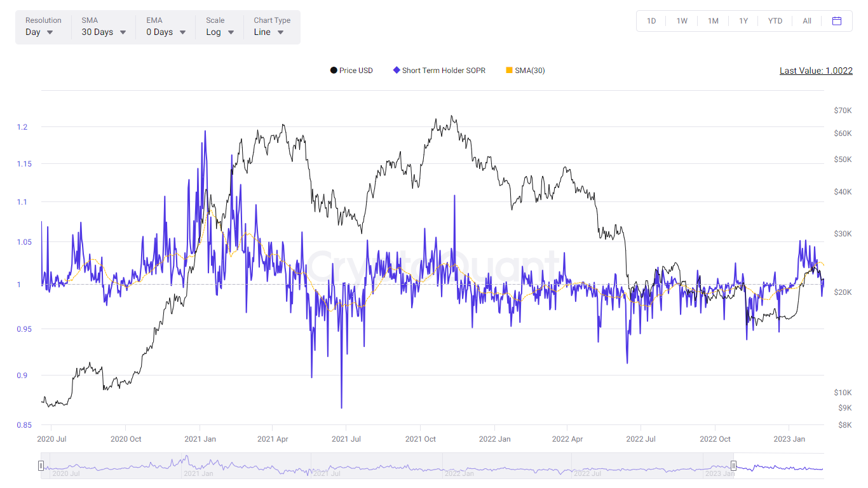Choose the 1Y time range
Image resolution: width=868 pixels, height=488 pixels.
click(743, 21)
